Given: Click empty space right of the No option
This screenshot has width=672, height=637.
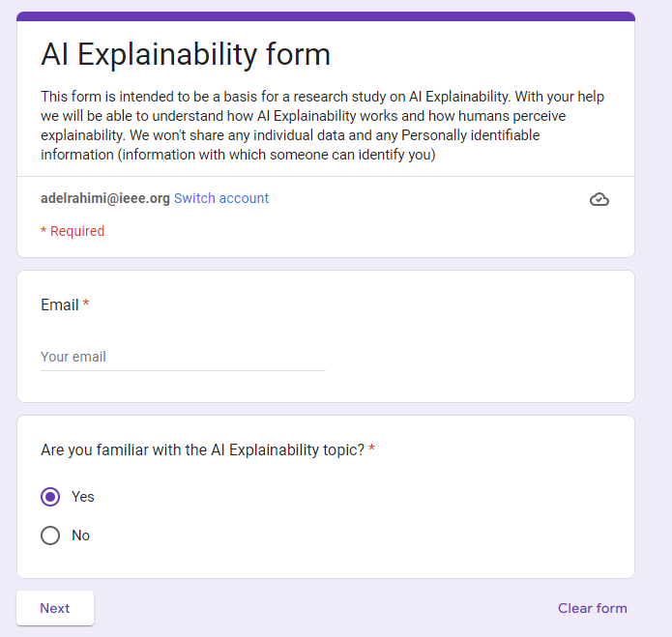Looking at the screenshot, I should point(387,536).
